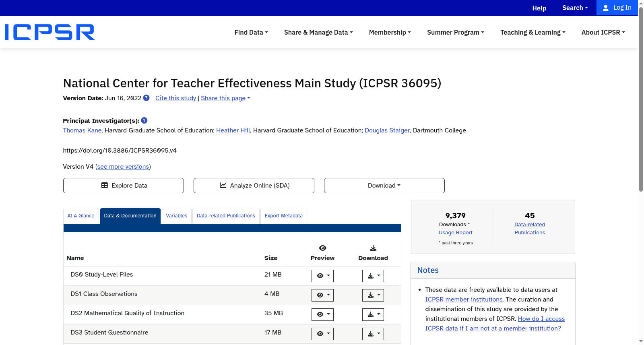Screen dimensions: 644x345
Task: Open preview dropdown for DS3 Student Questionnaire
Action: coord(322,334)
